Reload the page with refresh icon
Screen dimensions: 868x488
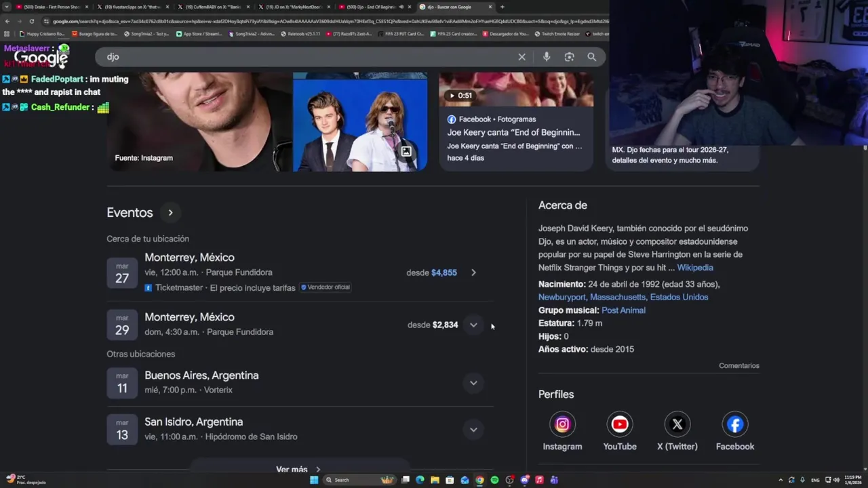pyautogui.click(x=31, y=21)
